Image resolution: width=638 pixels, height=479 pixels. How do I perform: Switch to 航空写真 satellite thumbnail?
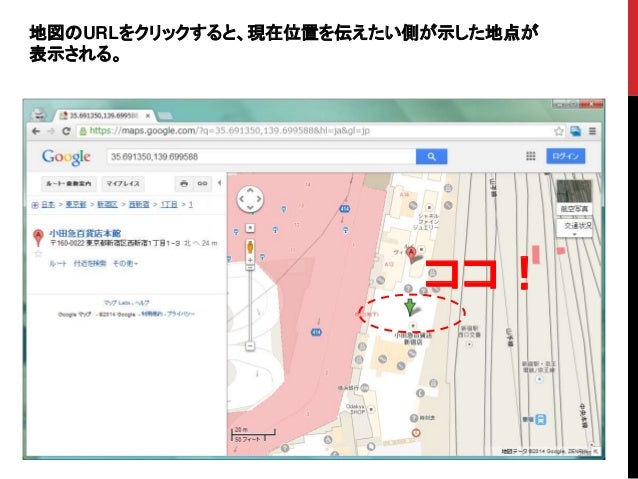coord(574,197)
